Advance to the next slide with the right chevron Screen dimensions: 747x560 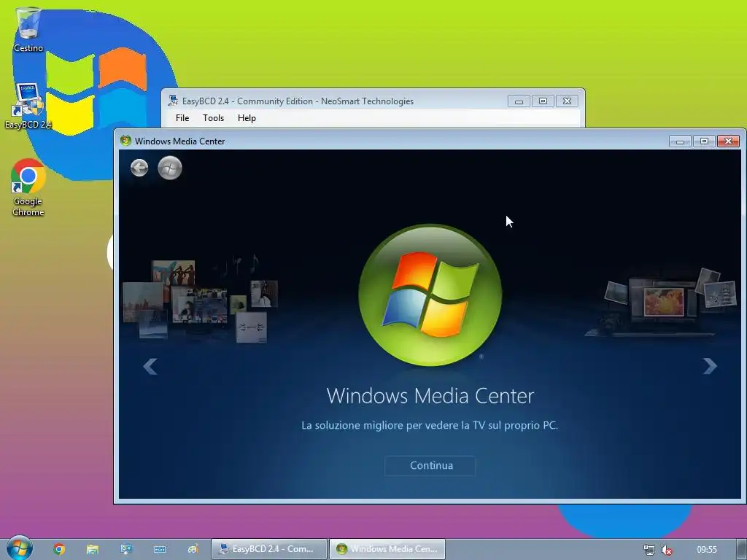click(x=710, y=366)
